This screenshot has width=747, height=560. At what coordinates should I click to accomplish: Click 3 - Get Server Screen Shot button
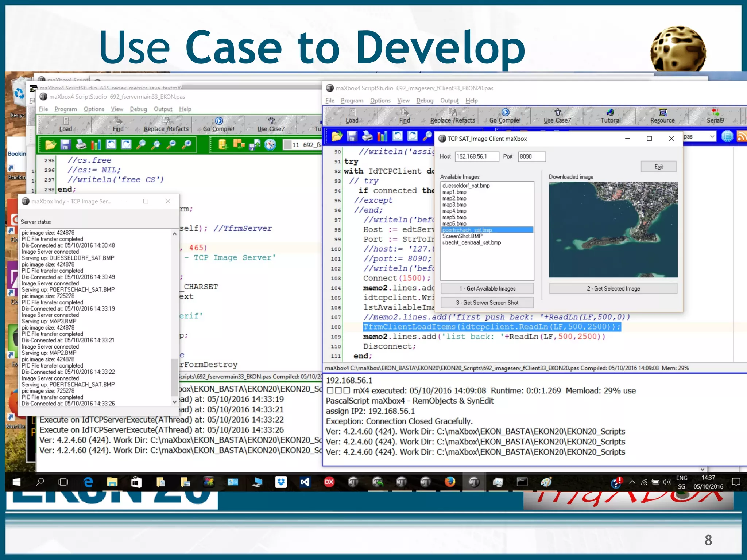coord(487,303)
